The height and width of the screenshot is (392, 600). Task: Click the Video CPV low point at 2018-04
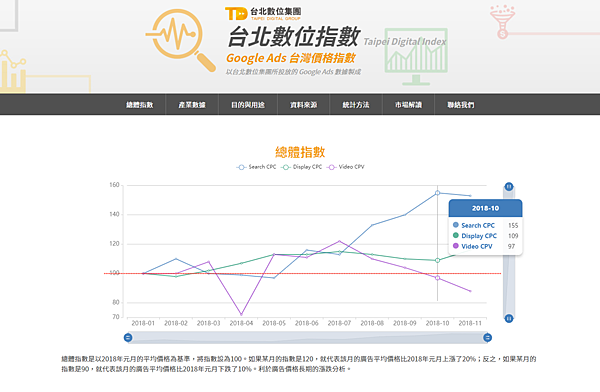point(241,314)
